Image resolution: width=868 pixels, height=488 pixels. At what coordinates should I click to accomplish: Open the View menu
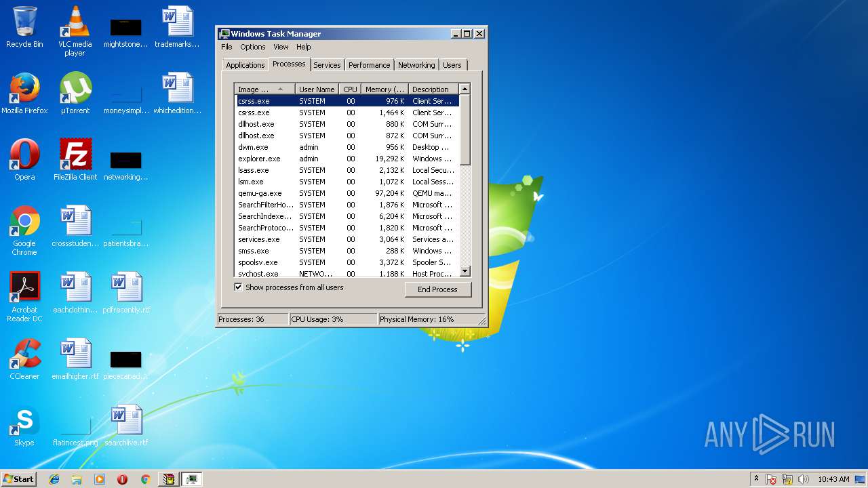click(281, 47)
